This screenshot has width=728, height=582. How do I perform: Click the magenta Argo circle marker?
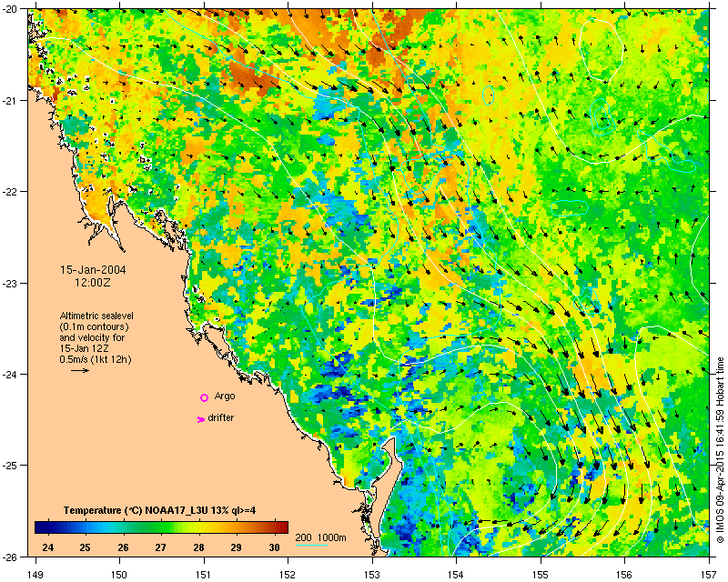tap(204, 397)
